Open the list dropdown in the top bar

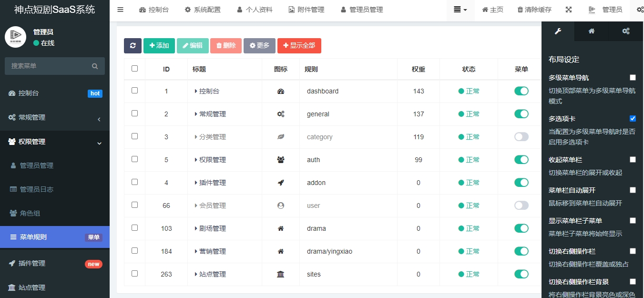(x=460, y=10)
